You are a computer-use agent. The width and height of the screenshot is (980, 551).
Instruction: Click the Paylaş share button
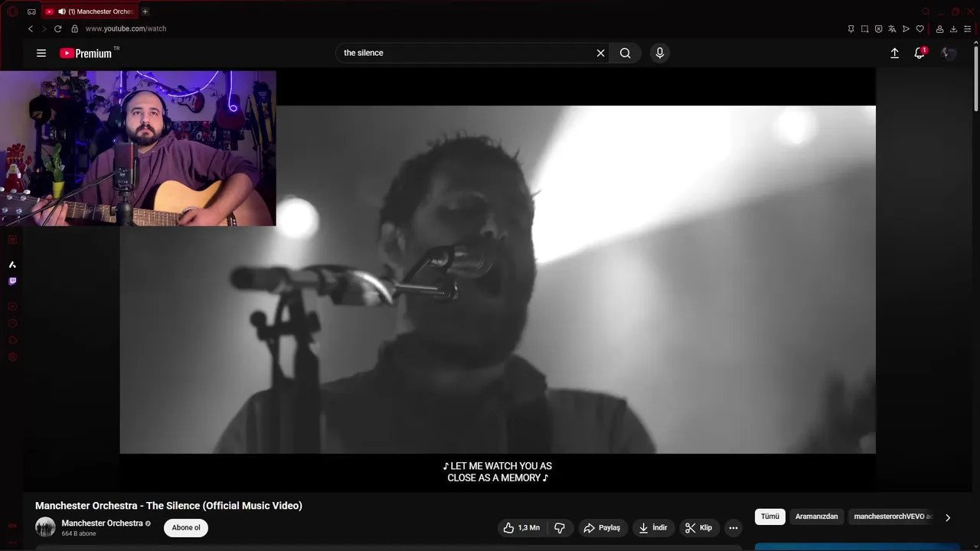[x=602, y=528]
